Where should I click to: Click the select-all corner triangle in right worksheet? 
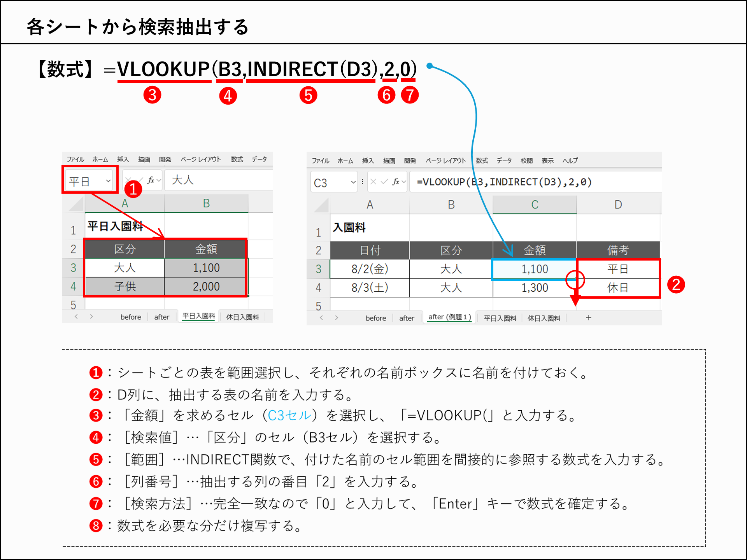point(321,205)
